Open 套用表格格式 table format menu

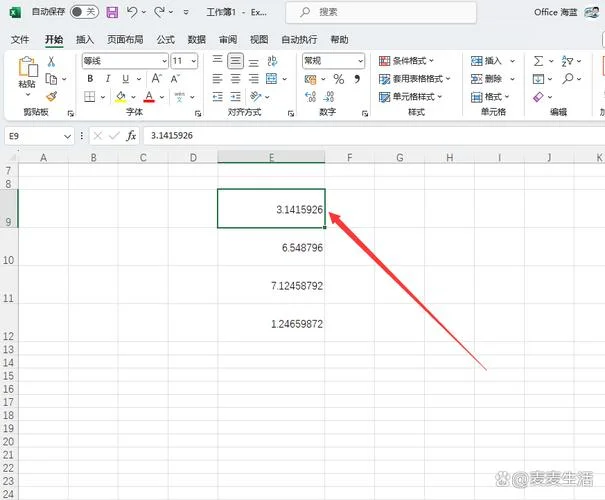pyautogui.click(x=415, y=79)
